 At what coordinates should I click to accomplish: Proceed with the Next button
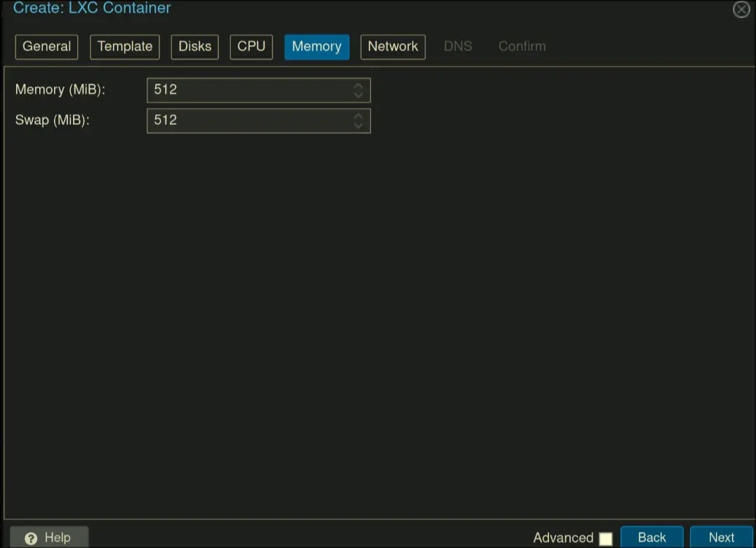721,537
